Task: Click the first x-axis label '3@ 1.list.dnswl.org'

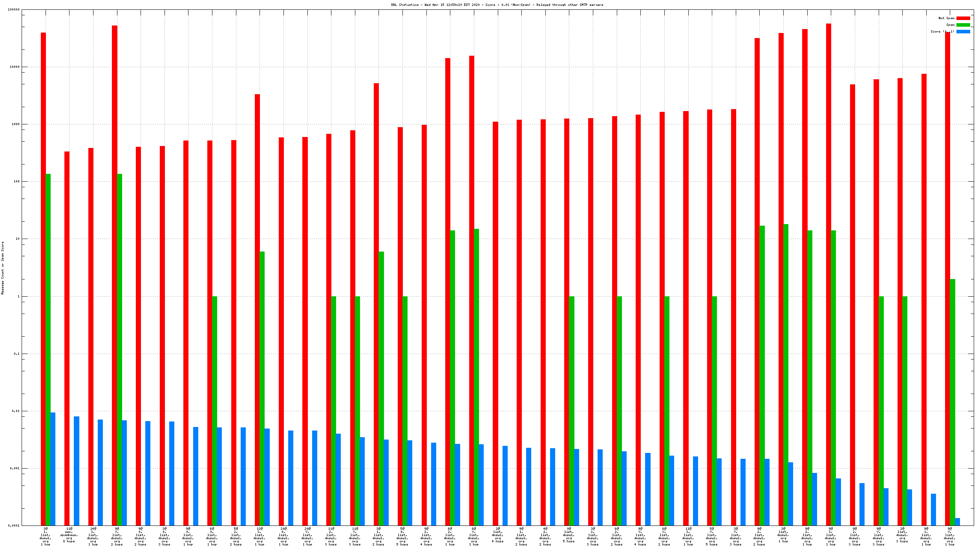Action: pyautogui.click(x=46, y=536)
